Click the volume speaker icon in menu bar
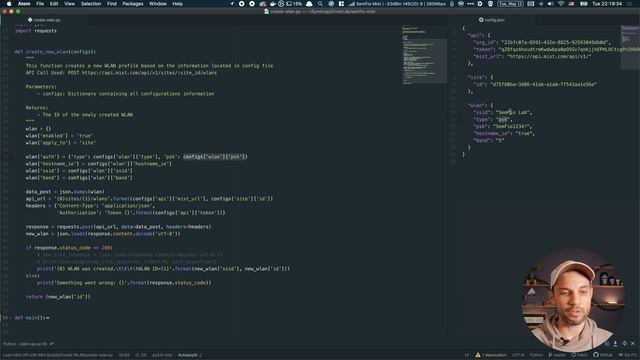Viewport: 640px width, 360px height. coord(550,4)
